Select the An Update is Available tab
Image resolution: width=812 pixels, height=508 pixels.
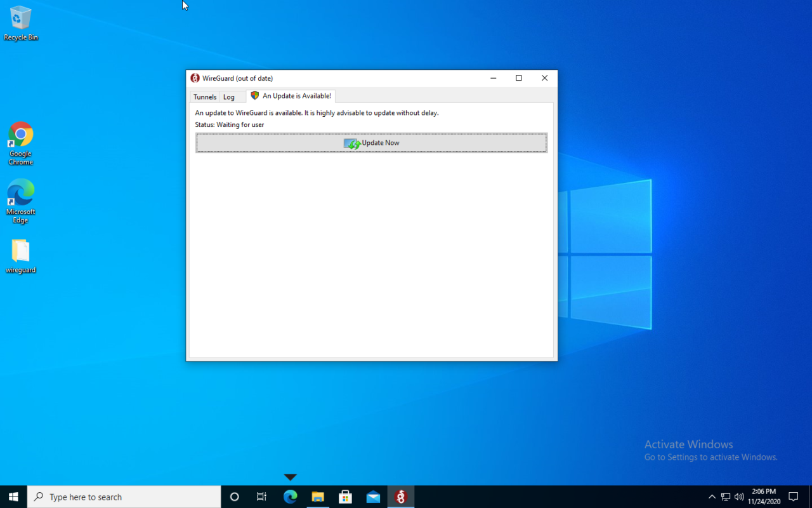point(291,96)
